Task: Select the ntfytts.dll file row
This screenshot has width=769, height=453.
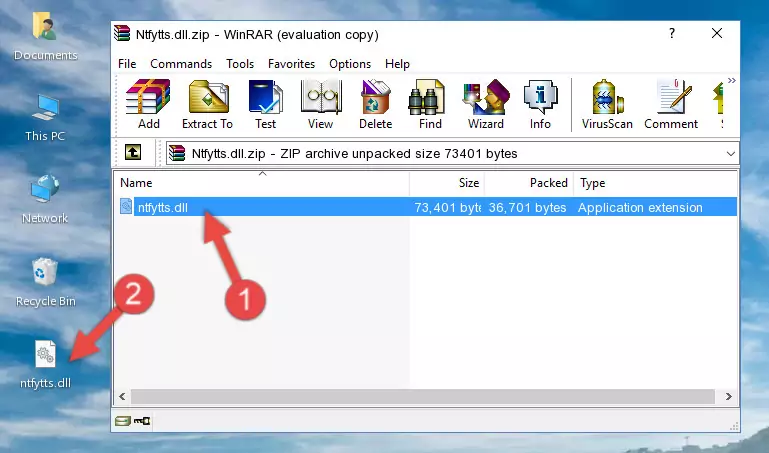Action: [x=426, y=207]
